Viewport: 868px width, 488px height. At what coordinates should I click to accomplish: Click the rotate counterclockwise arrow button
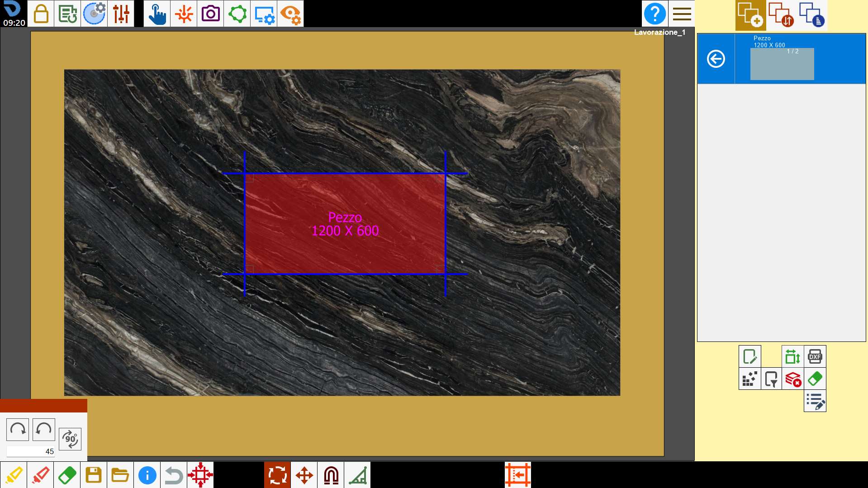(x=44, y=429)
